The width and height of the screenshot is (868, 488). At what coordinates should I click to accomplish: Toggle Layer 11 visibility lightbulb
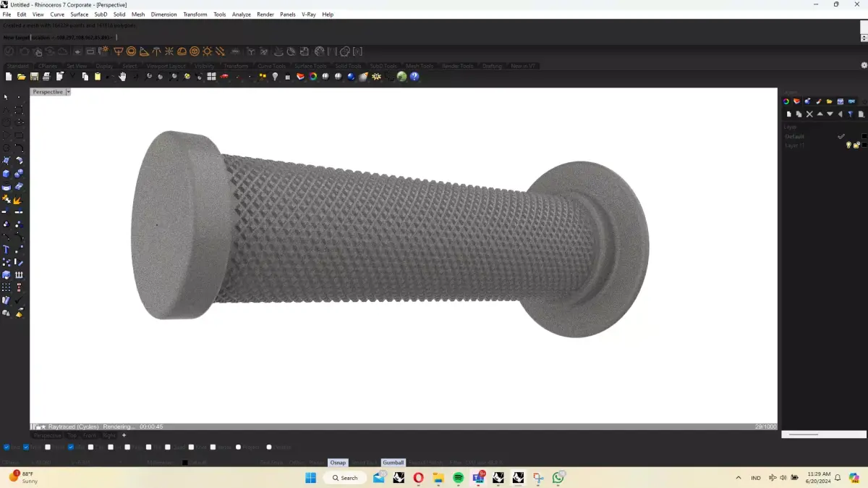(849, 145)
